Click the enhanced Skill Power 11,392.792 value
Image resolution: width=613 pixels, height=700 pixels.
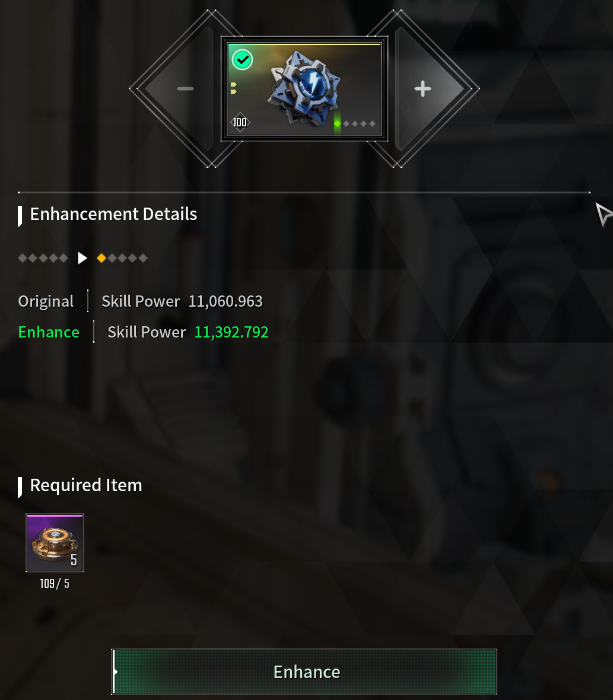(231, 332)
